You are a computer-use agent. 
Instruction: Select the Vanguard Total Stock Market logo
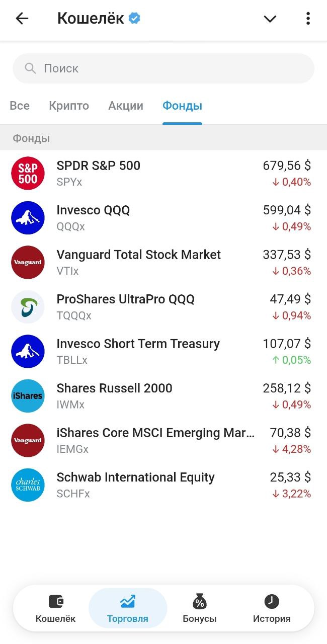(28, 262)
